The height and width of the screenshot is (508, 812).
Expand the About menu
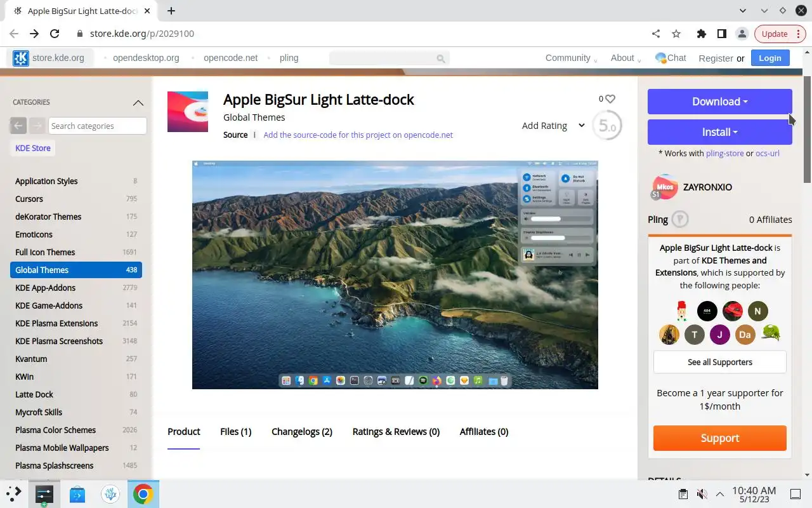tap(625, 58)
